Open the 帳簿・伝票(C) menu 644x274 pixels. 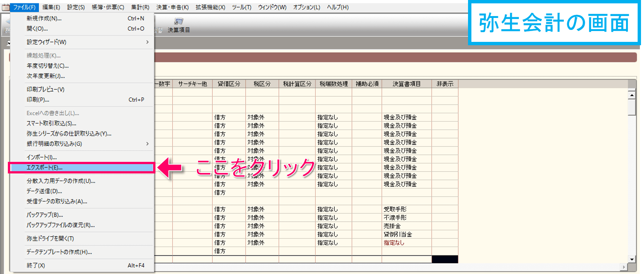tap(108, 7)
